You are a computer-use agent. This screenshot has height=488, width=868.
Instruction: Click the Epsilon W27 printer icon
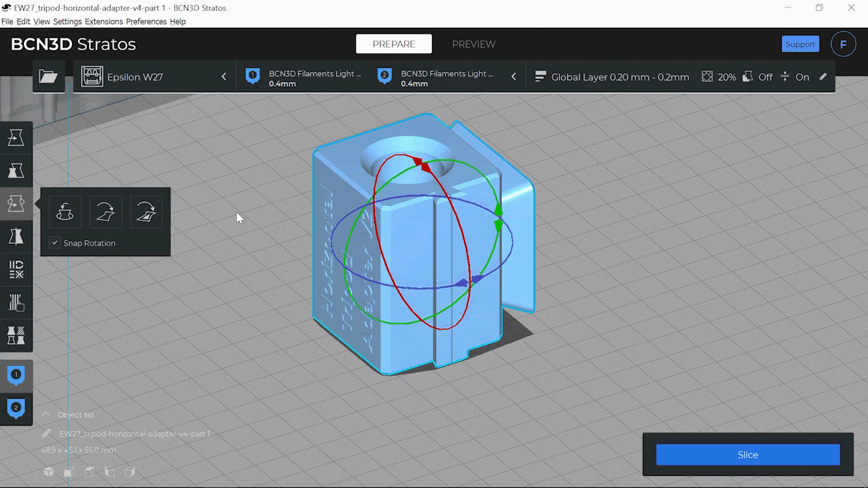click(92, 77)
